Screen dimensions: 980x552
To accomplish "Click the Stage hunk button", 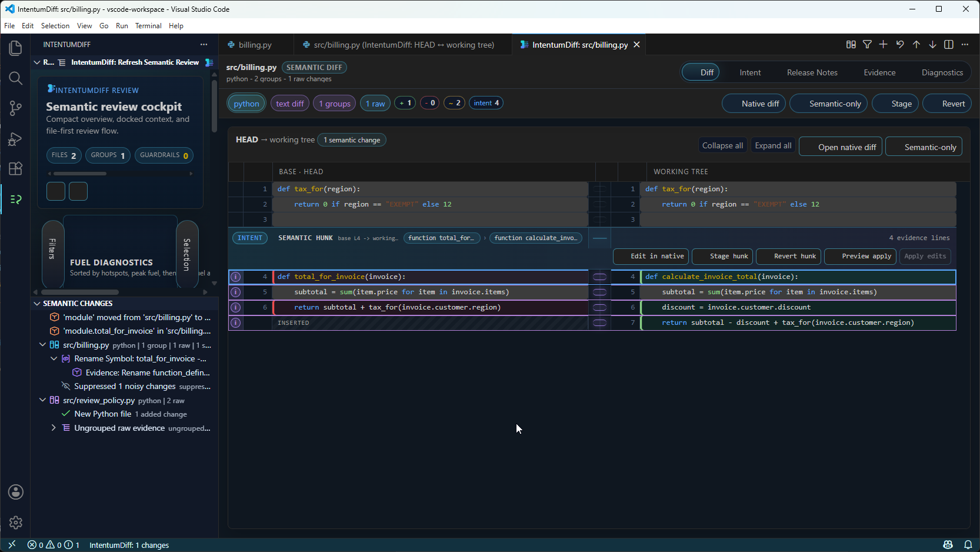I will [723, 257].
